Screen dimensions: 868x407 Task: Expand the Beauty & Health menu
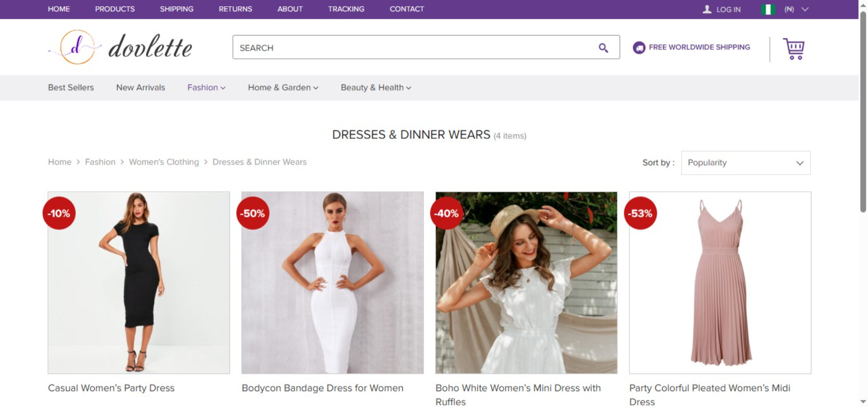tap(376, 87)
